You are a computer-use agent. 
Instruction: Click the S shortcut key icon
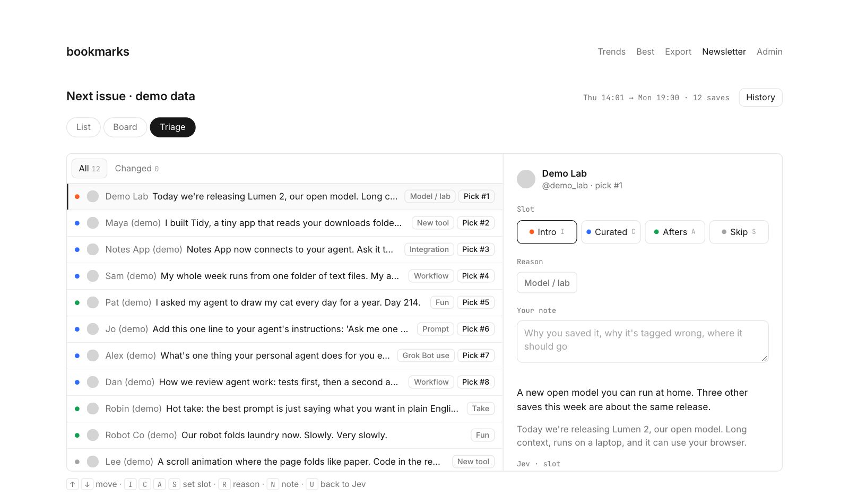pyautogui.click(x=174, y=484)
